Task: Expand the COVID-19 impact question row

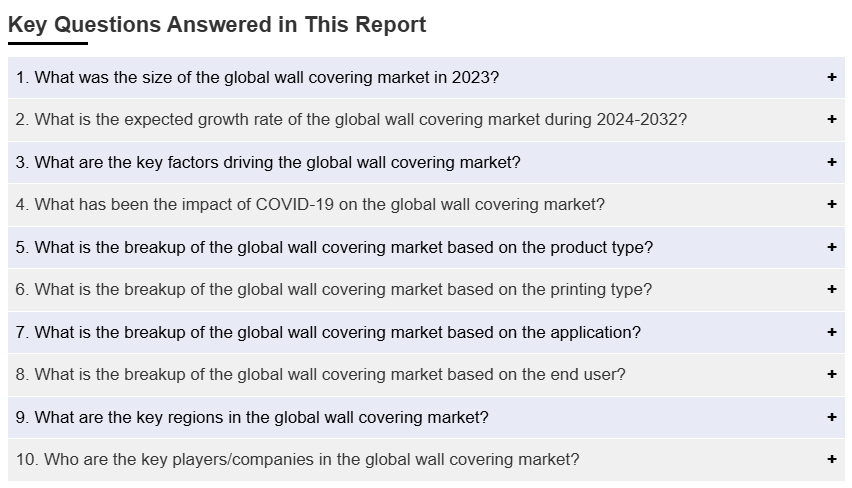Action: pyautogui.click(x=310, y=205)
